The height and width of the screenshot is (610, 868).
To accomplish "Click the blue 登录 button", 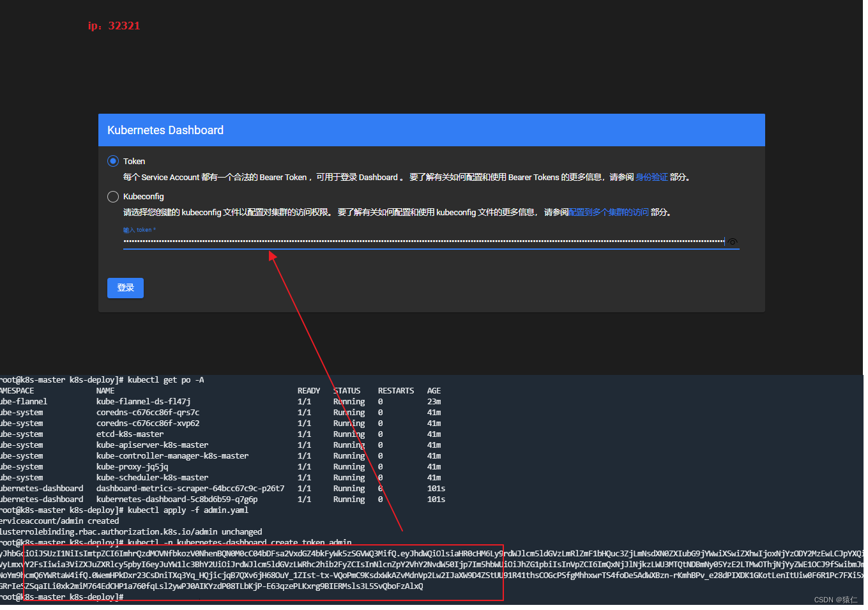I will (125, 288).
